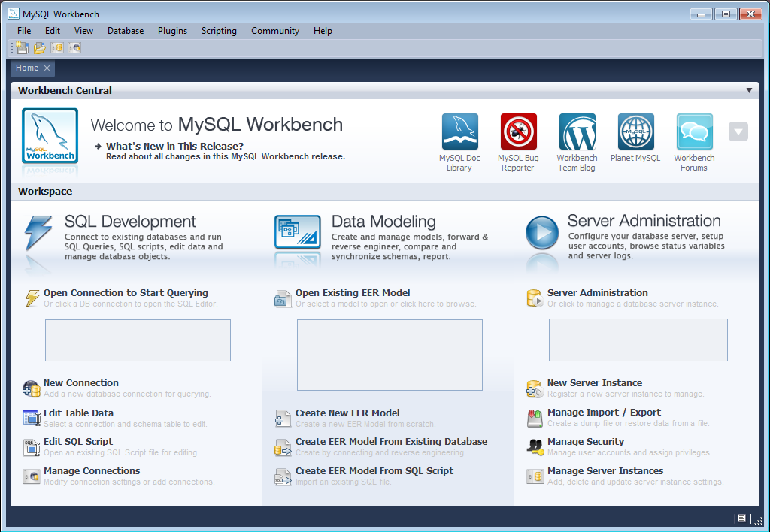Viewport: 770px width, 532px height.
Task: Click the Open Model folder toolbar icon
Action: [40, 48]
